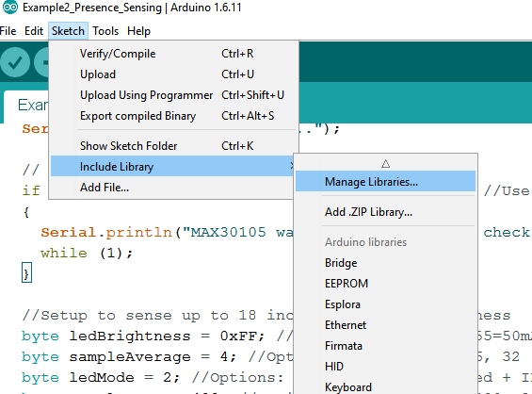Click the Arduino logo in title bar
The height and width of the screenshot is (394, 532).
(x=9, y=8)
